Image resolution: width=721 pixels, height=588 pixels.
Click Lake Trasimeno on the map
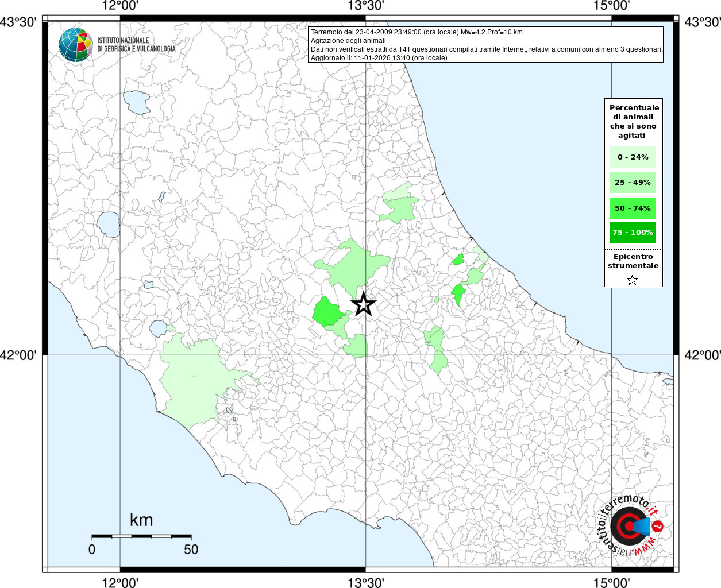(137, 102)
